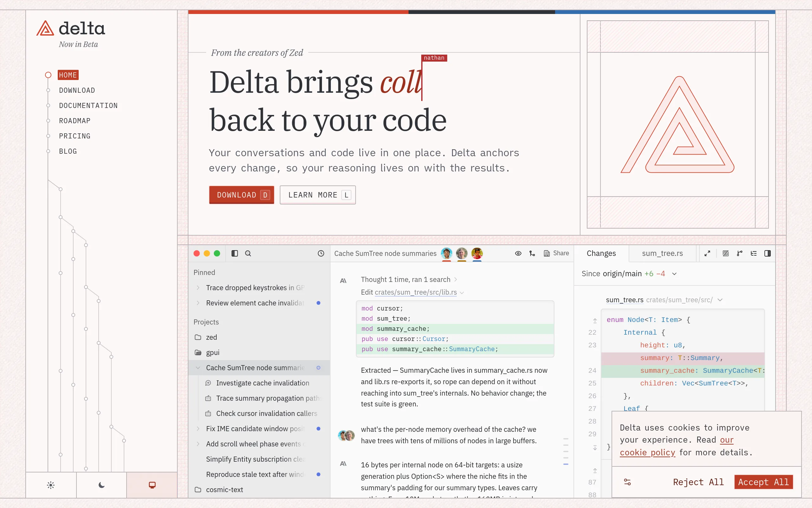Click Accept All cookies
Viewport: 812px width, 508px height.
click(x=763, y=482)
